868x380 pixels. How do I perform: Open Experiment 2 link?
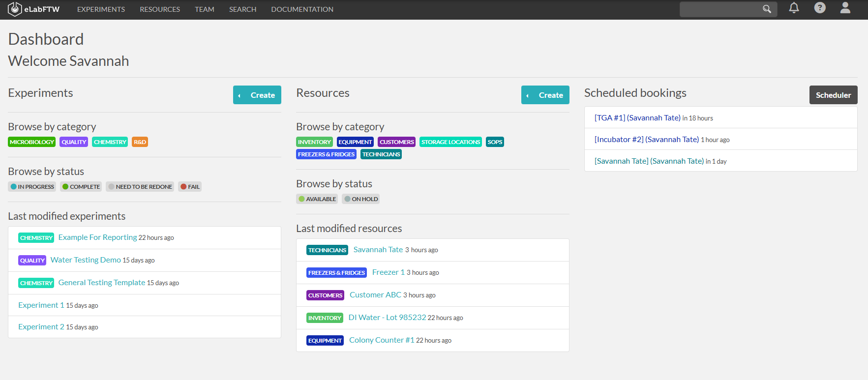[x=41, y=327]
